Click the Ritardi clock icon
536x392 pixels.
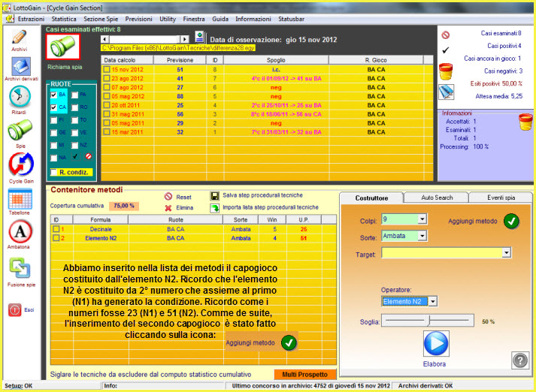point(20,98)
